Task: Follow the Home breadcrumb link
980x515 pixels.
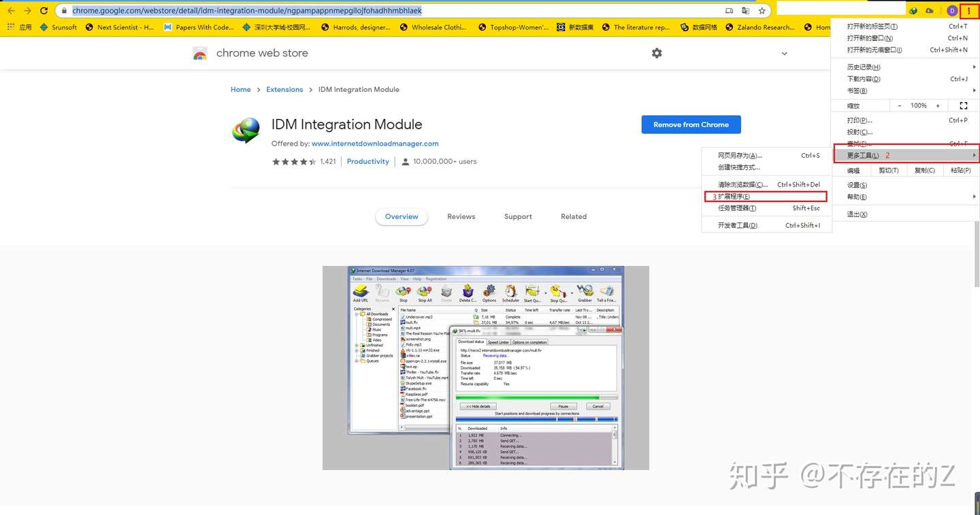Action: (241, 90)
